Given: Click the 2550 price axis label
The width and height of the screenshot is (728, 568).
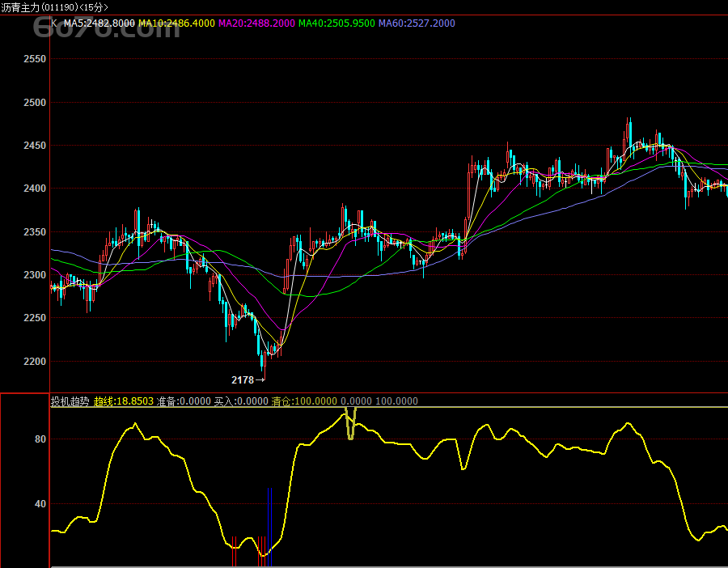Looking at the screenshot, I should 35,60.
